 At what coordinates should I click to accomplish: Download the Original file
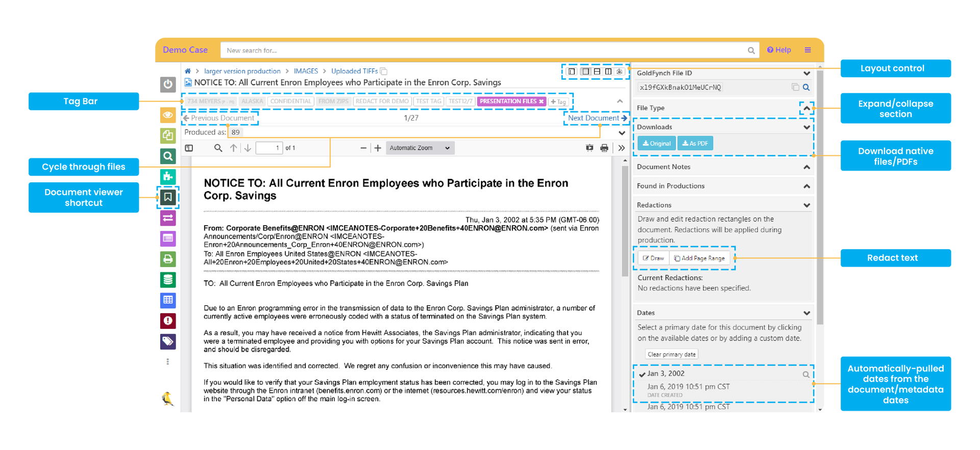coord(656,144)
